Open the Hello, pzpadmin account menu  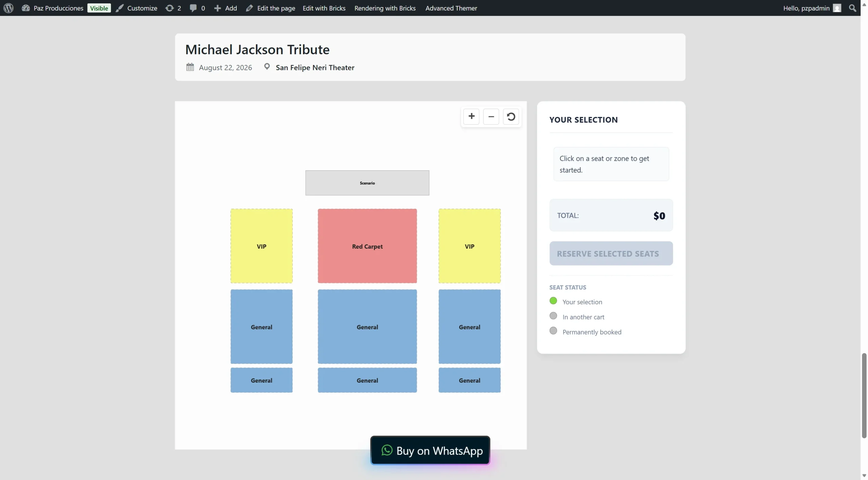[812, 8]
